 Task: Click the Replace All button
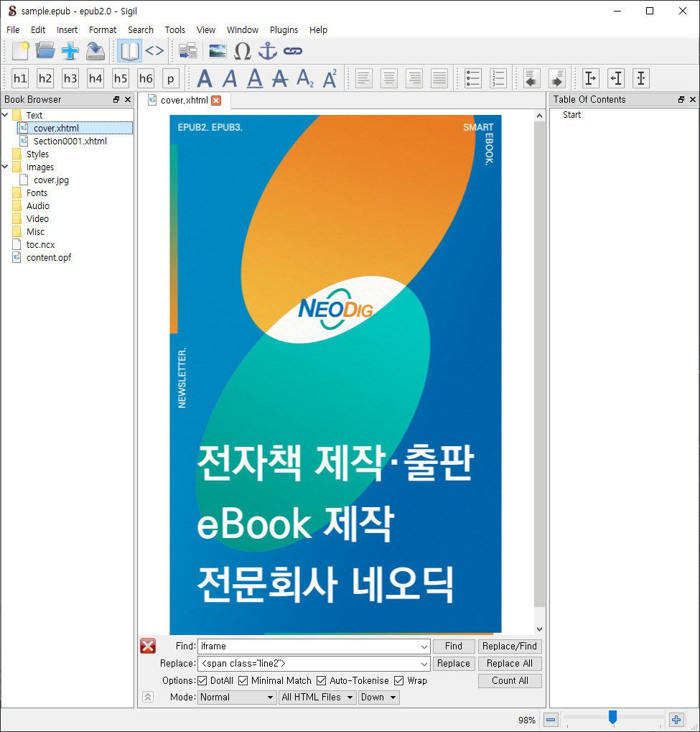coord(510,664)
